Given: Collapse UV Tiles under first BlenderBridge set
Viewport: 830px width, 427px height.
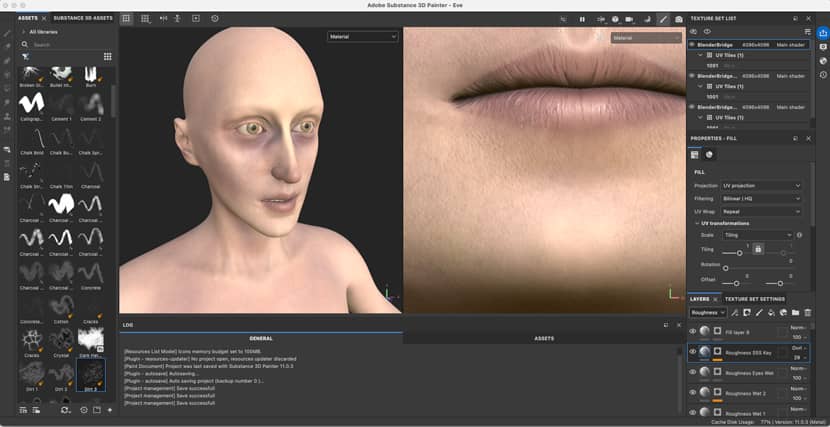Looking at the screenshot, I should coord(700,55).
